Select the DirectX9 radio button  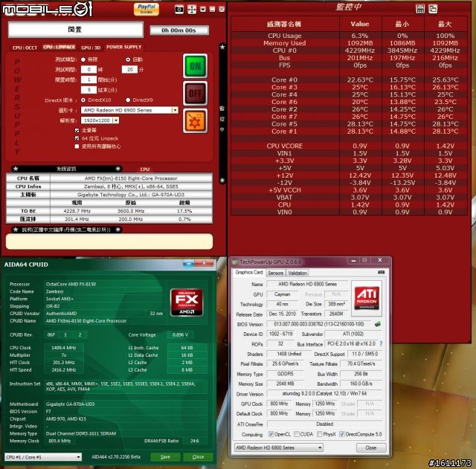(x=128, y=100)
